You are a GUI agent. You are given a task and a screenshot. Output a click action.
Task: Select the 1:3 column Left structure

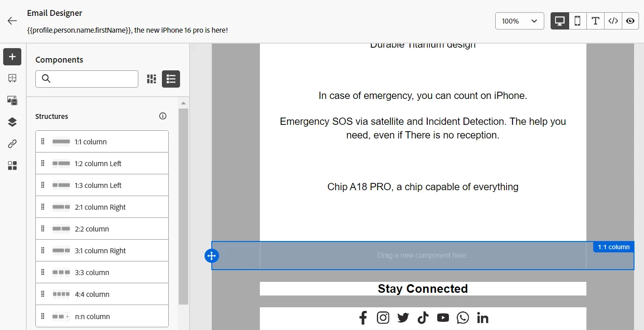pyautogui.click(x=102, y=185)
